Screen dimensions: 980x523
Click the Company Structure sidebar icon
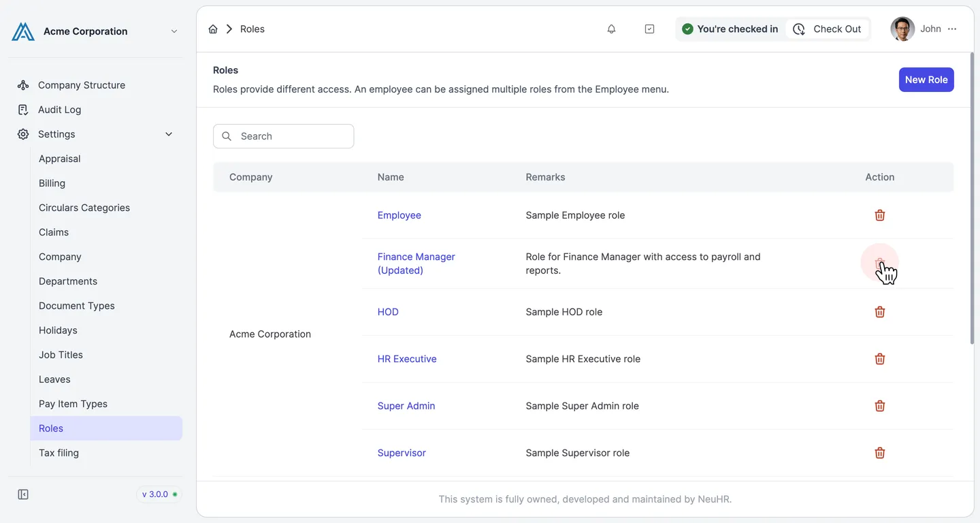point(23,85)
